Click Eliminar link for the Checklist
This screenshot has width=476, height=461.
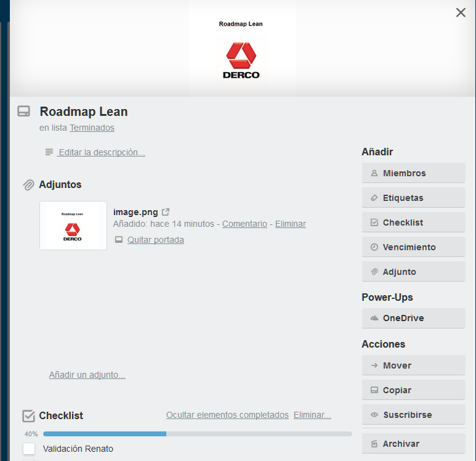coord(312,415)
